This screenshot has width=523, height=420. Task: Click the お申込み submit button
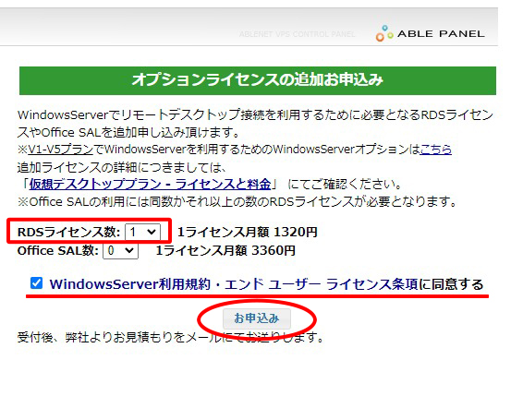click(x=257, y=318)
